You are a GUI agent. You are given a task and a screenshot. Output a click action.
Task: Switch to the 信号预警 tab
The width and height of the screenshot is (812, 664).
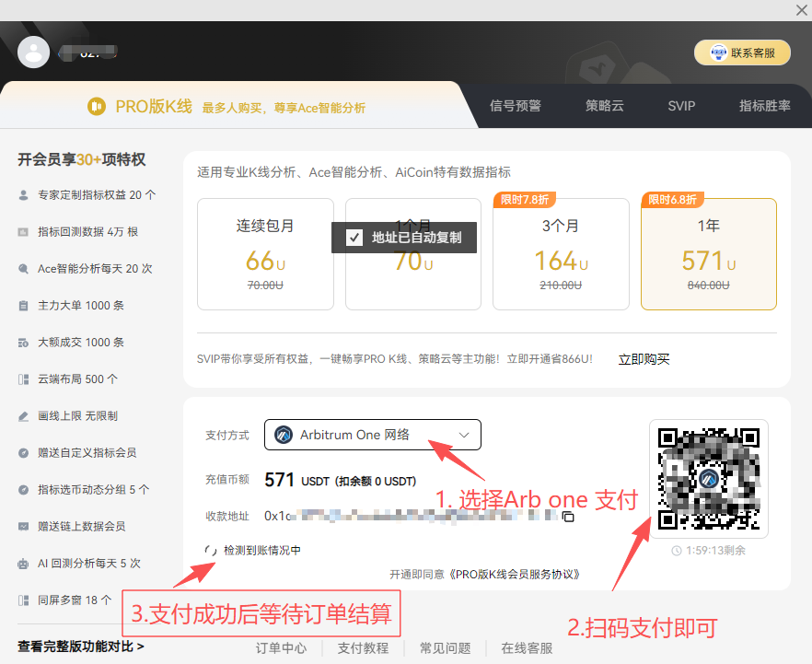tap(515, 106)
